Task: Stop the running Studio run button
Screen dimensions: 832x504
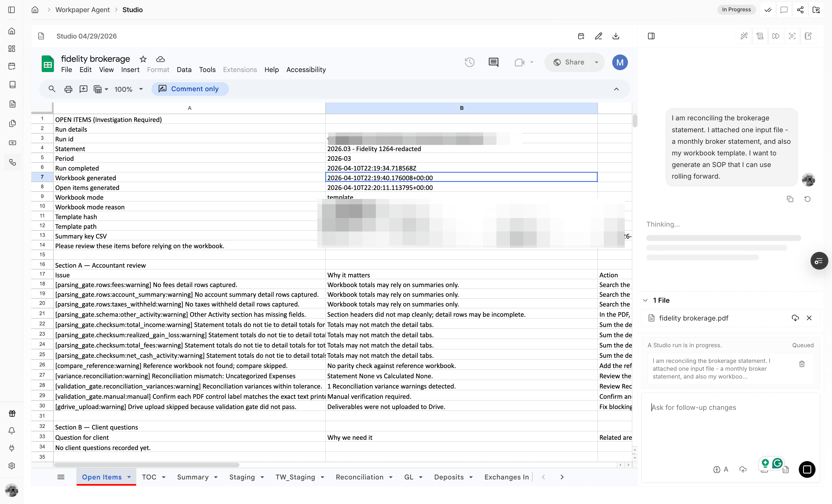Action: [x=807, y=469]
